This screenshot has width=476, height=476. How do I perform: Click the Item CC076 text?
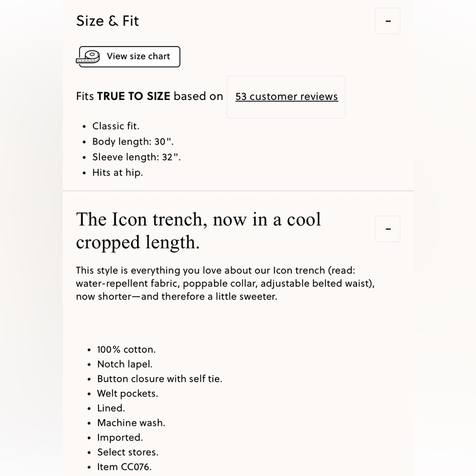click(124, 466)
